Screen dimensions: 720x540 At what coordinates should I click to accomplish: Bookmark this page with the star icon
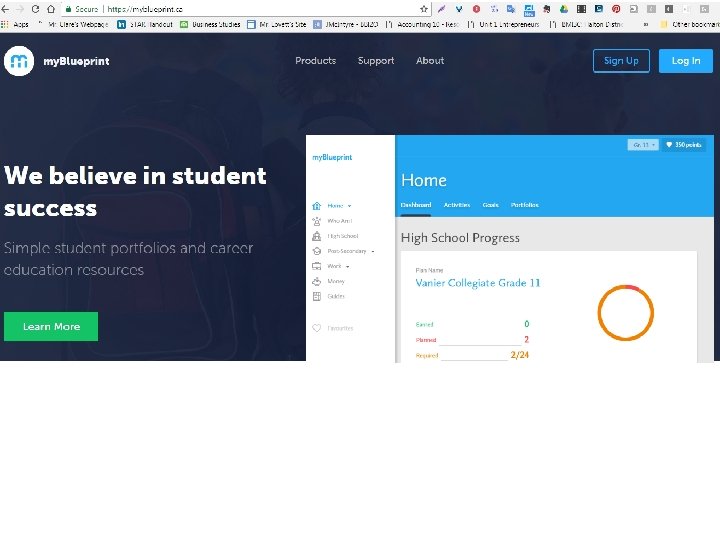coord(423,9)
